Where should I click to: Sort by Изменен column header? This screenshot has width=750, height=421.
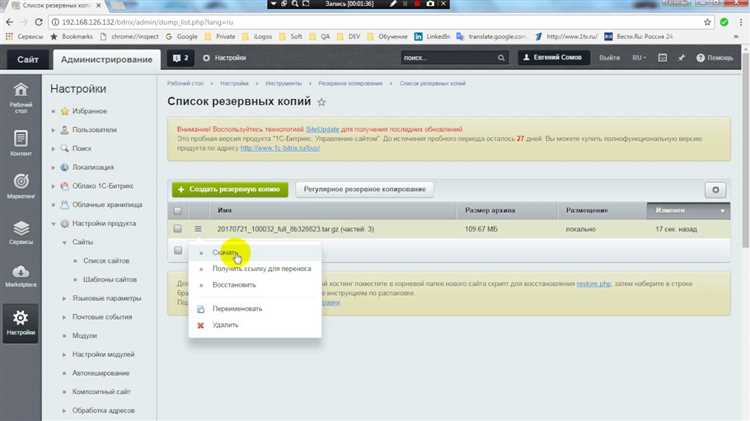tap(688, 210)
